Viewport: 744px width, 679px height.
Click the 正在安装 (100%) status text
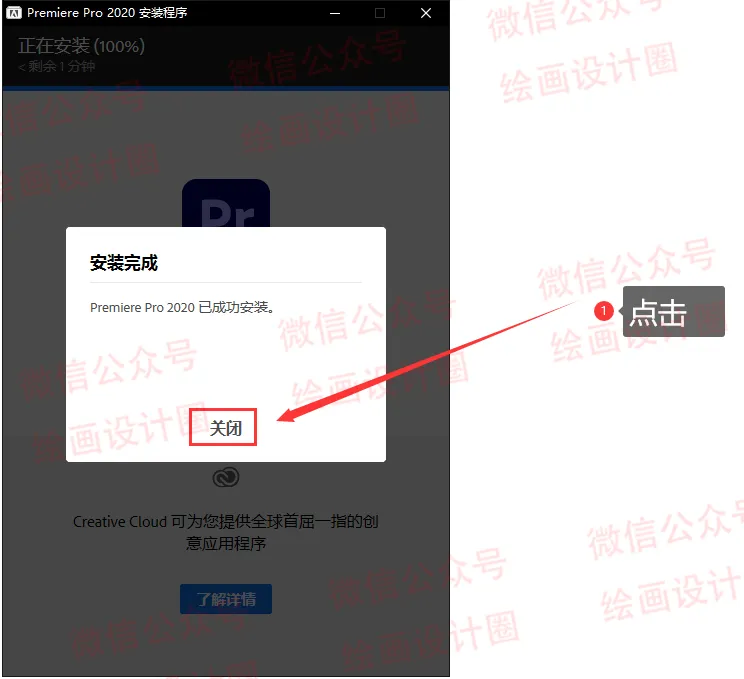[81, 46]
